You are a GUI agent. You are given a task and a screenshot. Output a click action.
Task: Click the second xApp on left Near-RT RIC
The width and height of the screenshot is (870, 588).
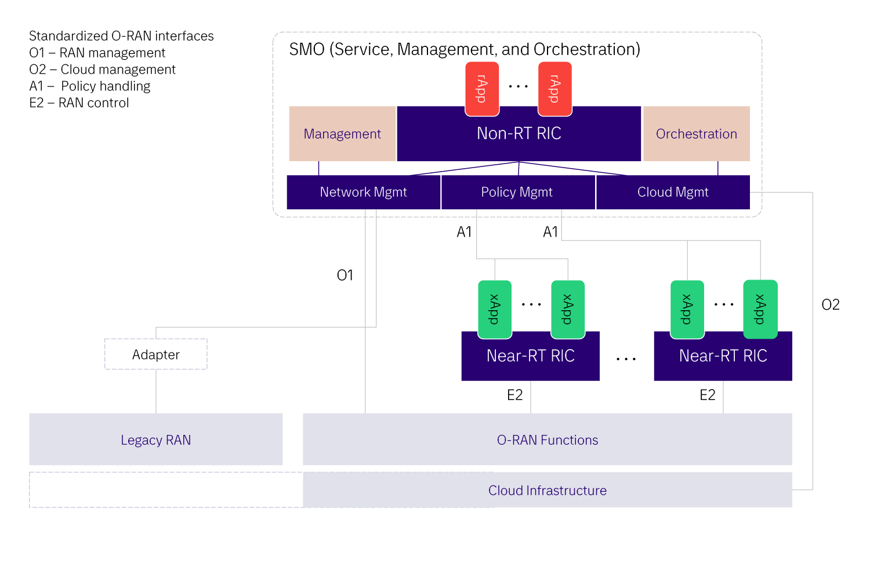pyautogui.click(x=568, y=309)
